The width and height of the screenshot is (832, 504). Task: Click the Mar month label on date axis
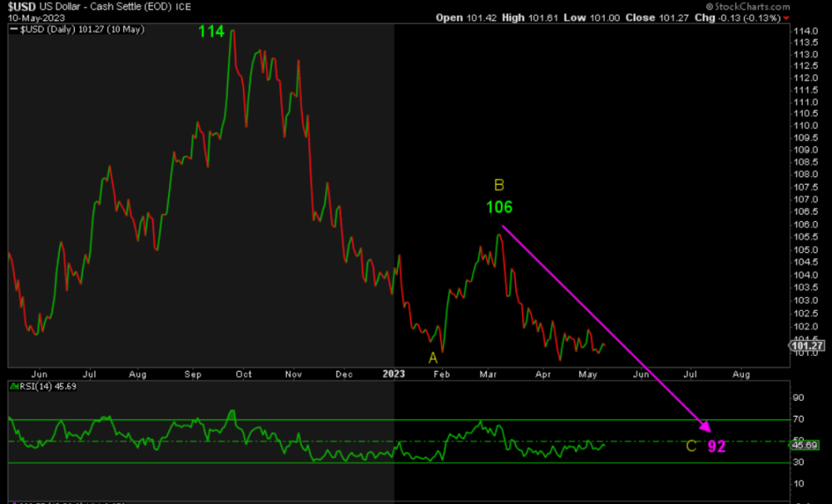pos(487,374)
